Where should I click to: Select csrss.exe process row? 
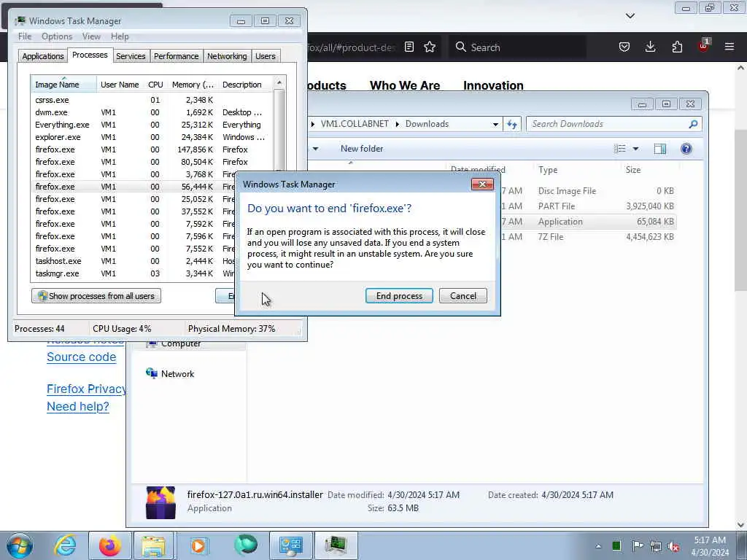tap(152, 100)
